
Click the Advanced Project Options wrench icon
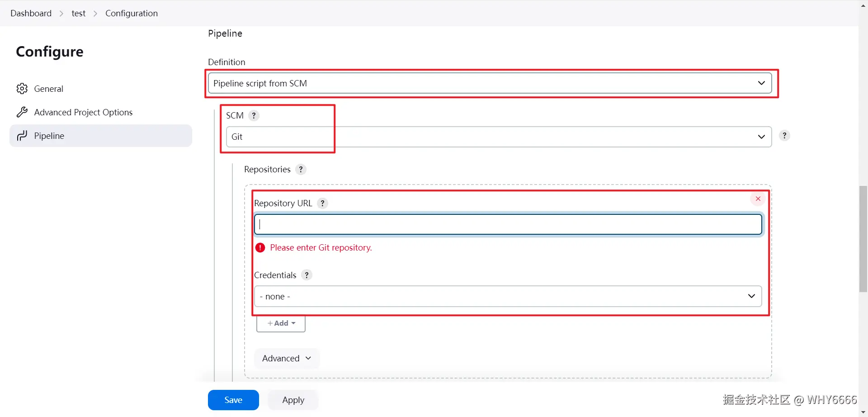coord(22,112)
